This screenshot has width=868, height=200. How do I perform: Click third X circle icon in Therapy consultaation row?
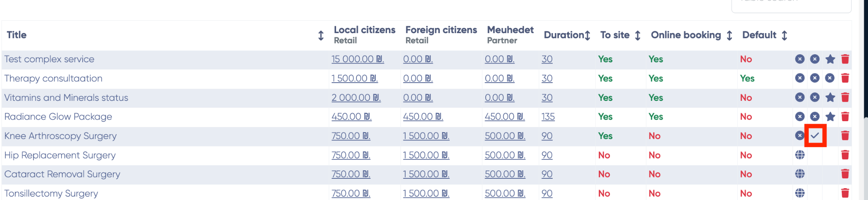coord(830,78)
